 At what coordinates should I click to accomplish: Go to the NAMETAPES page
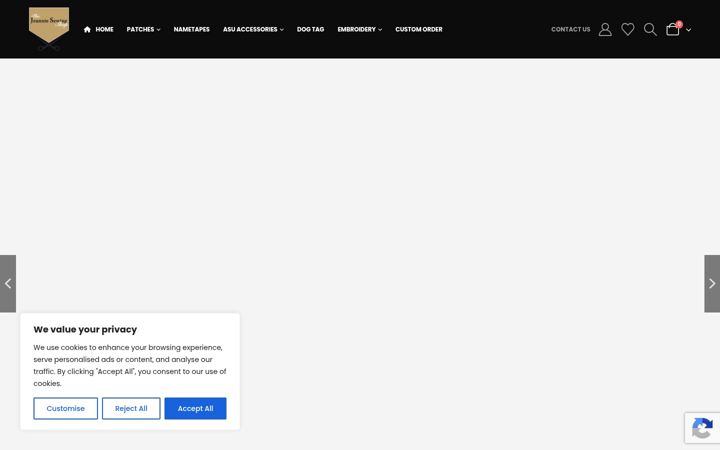pos(191,29)
